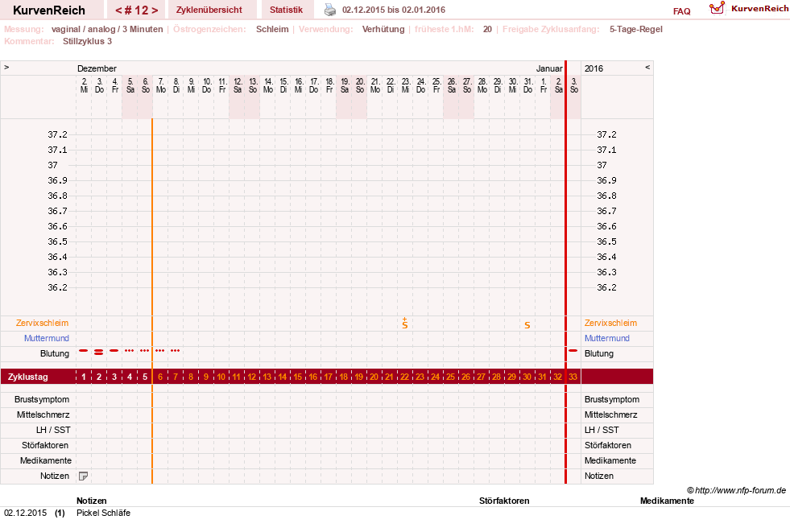Click the printer icon
The image size is (790, 532).
pos(330,10)
